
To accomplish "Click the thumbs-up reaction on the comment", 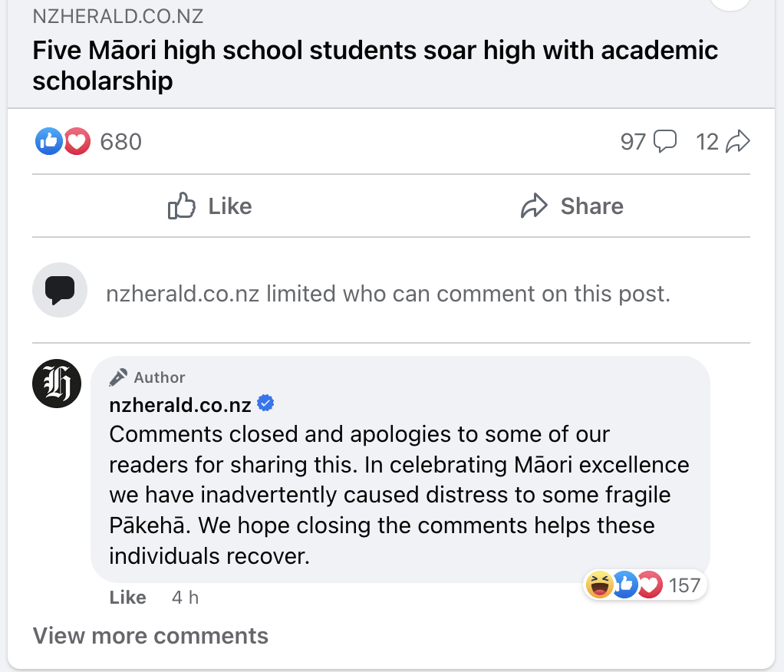I will tap(624, 585).
